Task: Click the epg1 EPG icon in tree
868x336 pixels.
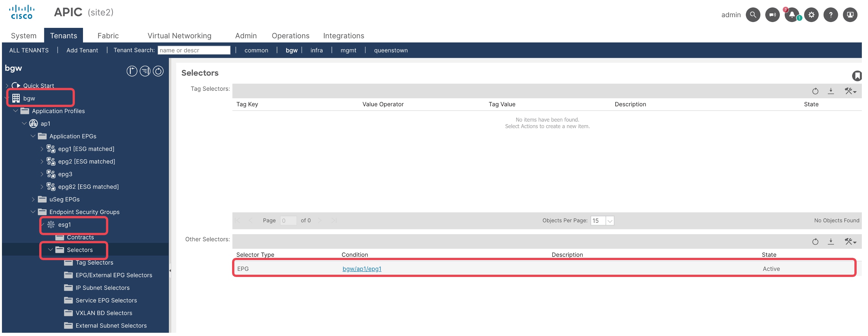Action: coord(51,149)
